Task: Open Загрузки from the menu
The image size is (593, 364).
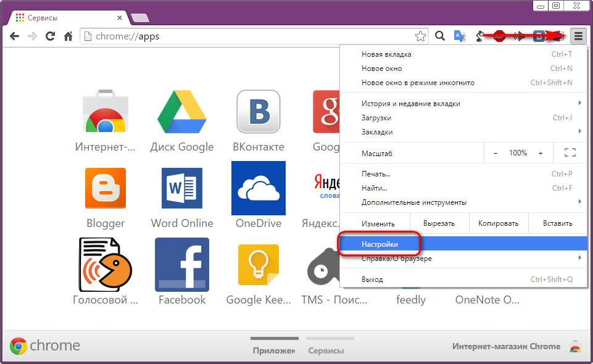Action: 463,118
